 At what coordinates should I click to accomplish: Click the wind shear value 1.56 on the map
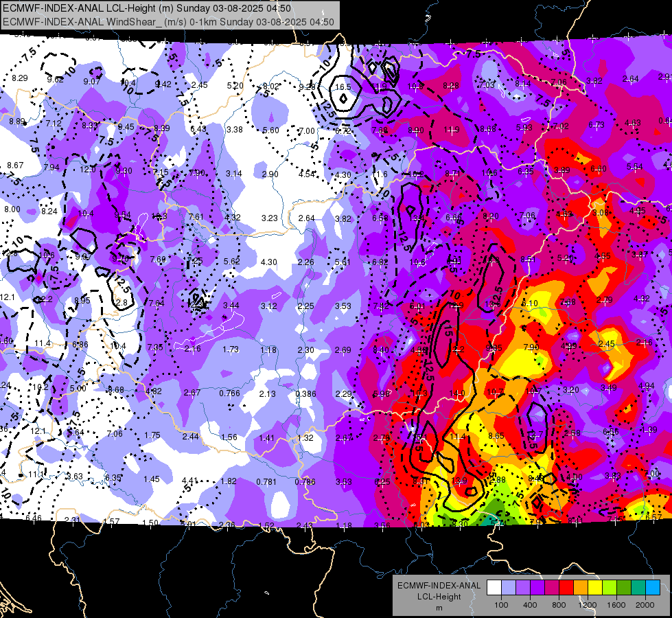point(229,437)
